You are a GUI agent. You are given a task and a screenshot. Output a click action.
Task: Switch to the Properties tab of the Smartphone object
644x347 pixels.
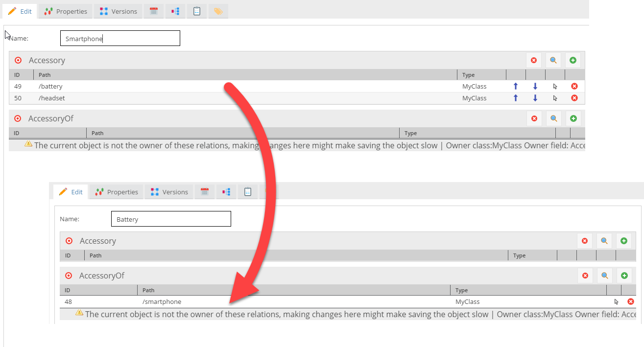pos(66,11)
